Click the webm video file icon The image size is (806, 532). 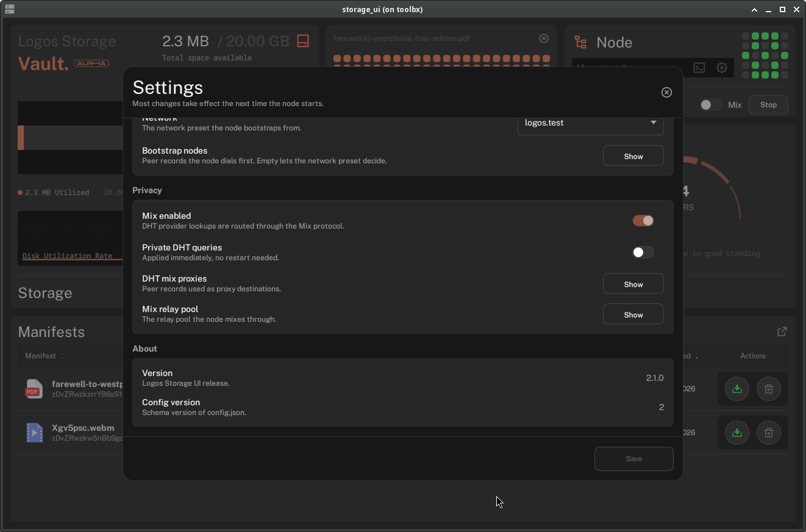34,433
